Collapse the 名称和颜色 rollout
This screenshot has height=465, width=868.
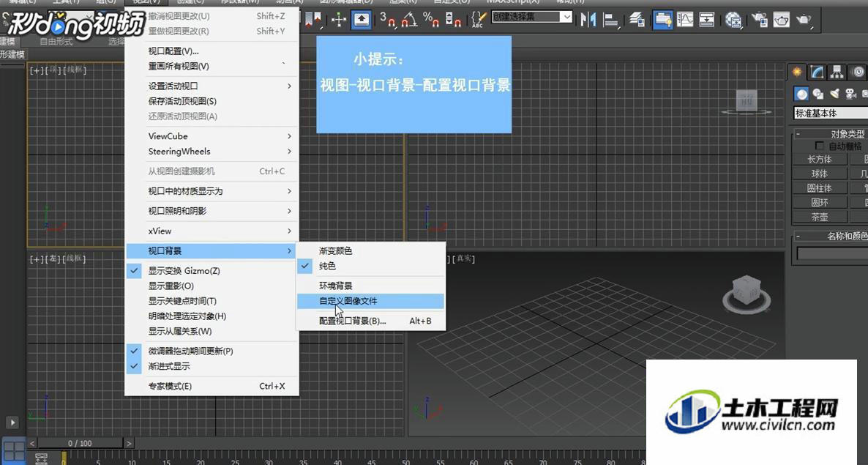click(x=831, y=237)
